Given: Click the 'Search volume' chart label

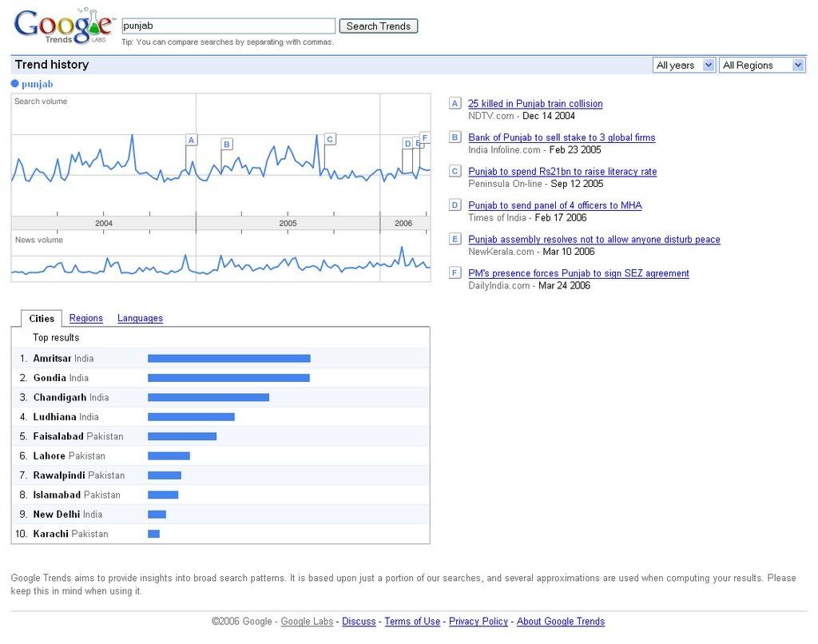Looking at the screenshot, I should coord(41,101).
